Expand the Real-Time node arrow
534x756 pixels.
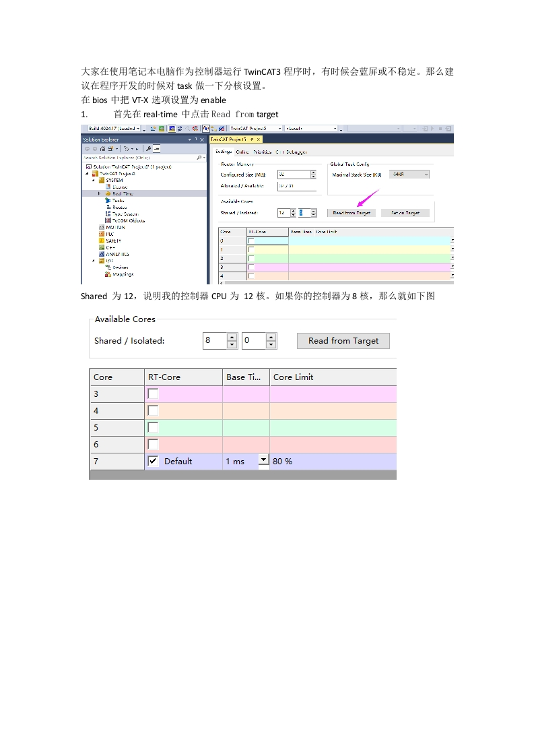99,194
